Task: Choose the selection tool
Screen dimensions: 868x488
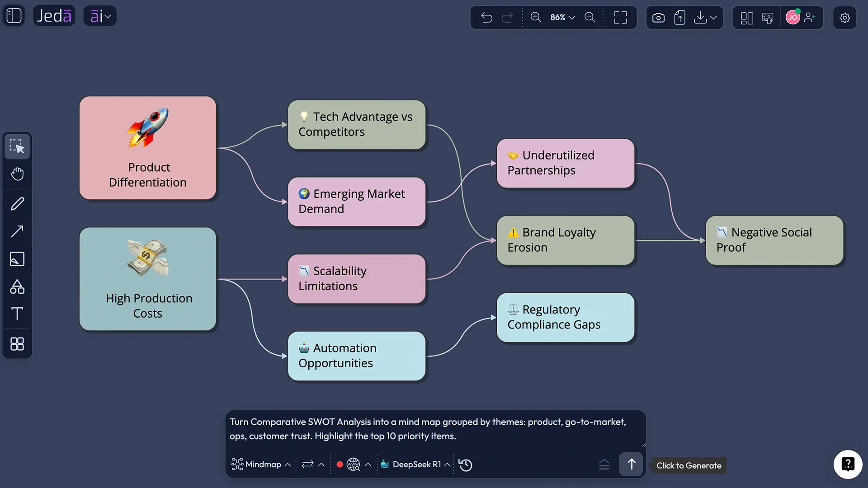Action: click(x=17, y=146)
